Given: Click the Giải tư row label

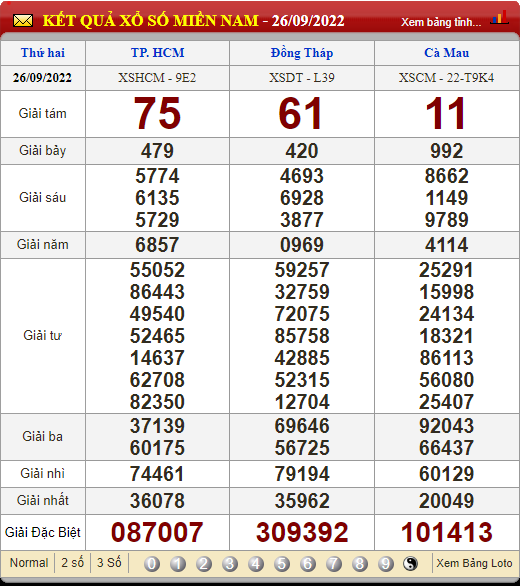Looking at the screenshot, I should [42, 335].
